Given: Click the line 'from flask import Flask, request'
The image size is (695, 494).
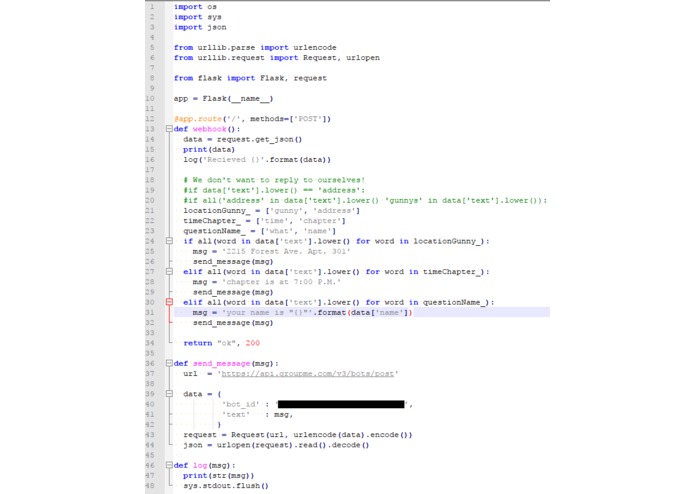Looking at the screenshot, I should click(250, 78).
